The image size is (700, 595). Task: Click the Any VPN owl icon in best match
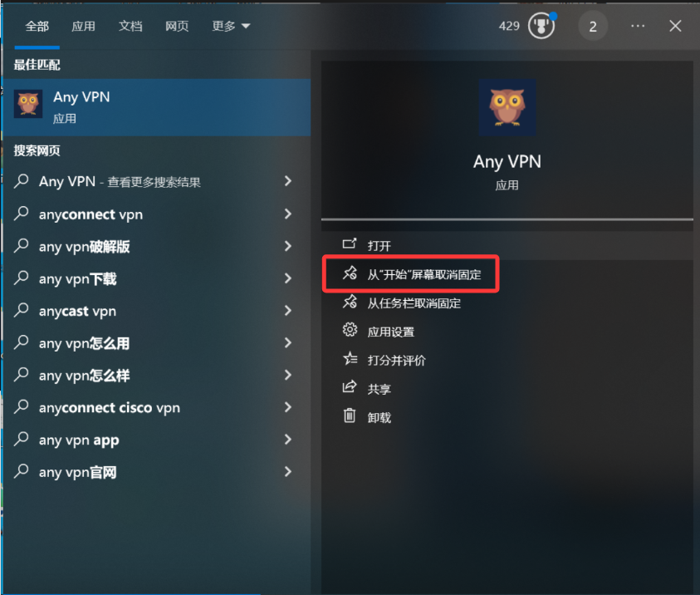tap(28, 103)
